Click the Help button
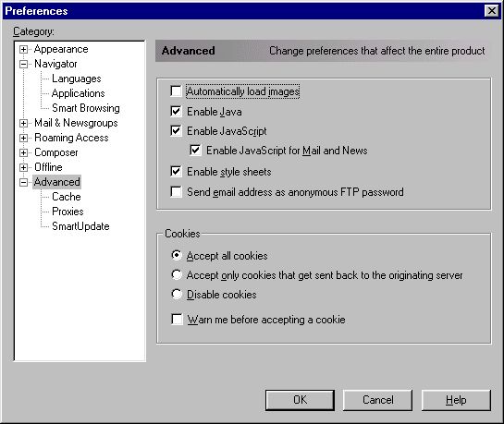This screenshot has width=504, height=424. 456,400
